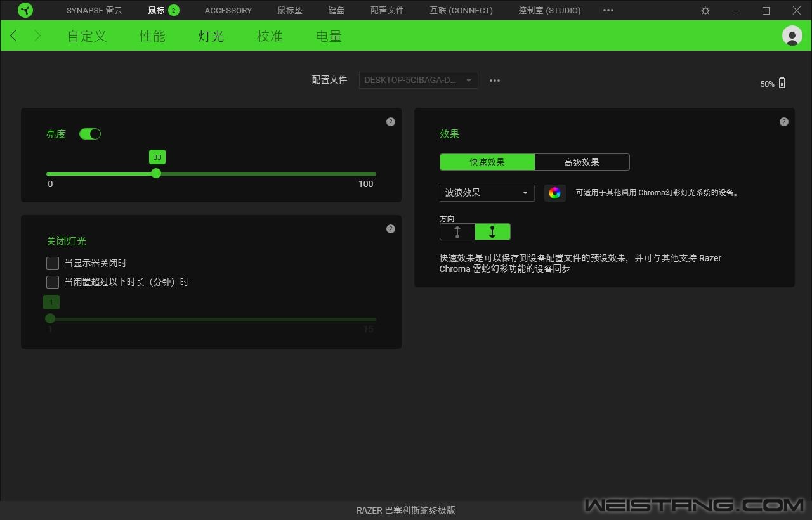The width and height of the screenshot is (812, 520).
Task: Open Chroma color wheel icon
Action: pyautogui.click(x=555, y=193)
